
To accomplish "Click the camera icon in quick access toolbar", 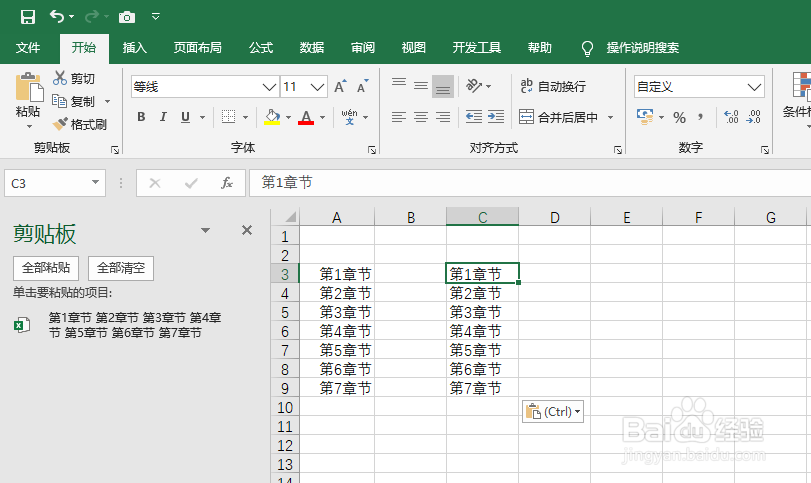I will click(x=127, y=18).
